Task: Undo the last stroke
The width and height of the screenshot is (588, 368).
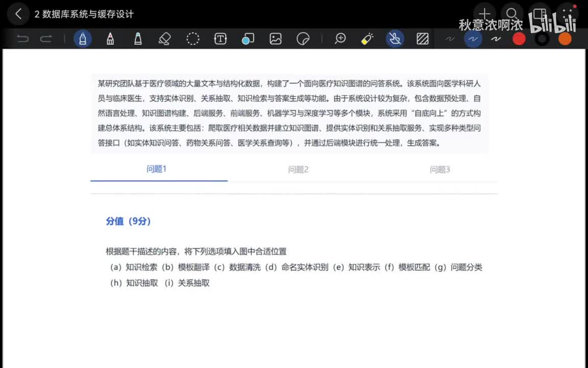Action: 22,39
